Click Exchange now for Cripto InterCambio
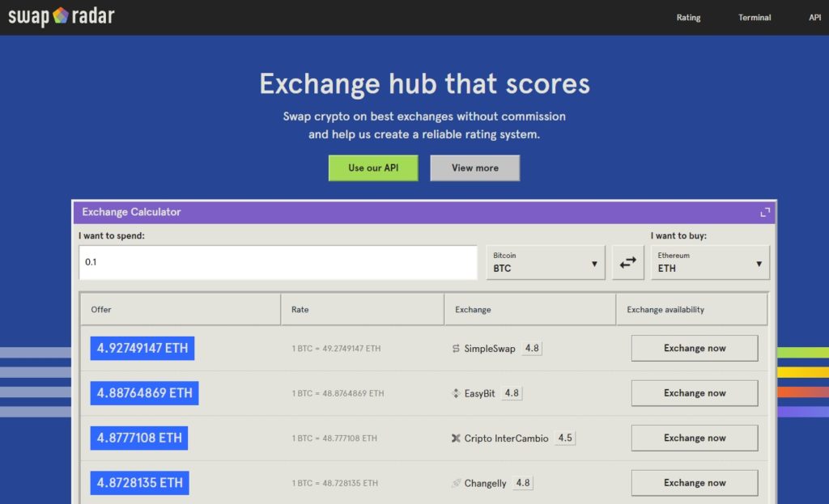The height and width of the screenshot is (504, 829). [695, 438]
